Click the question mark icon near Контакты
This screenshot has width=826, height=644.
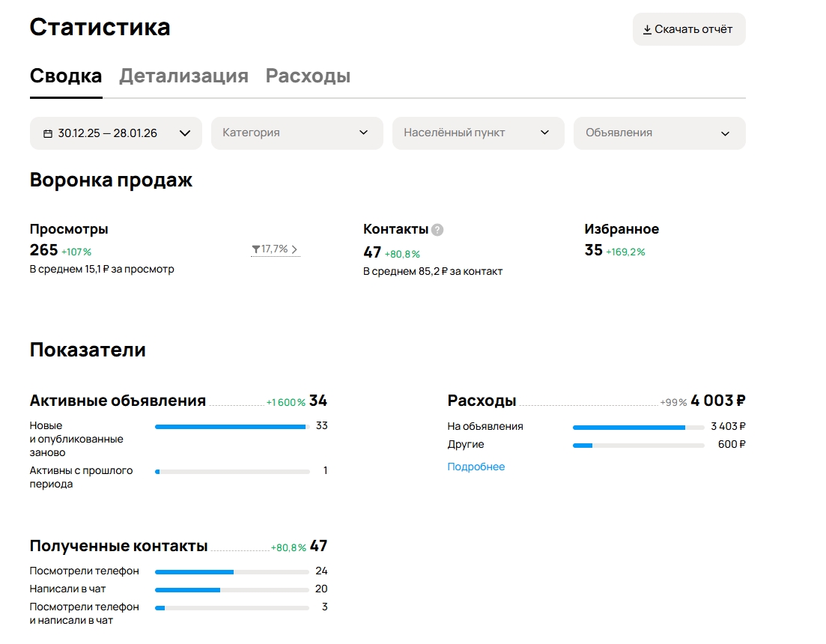pyautogui.click(x=437, y=230)
